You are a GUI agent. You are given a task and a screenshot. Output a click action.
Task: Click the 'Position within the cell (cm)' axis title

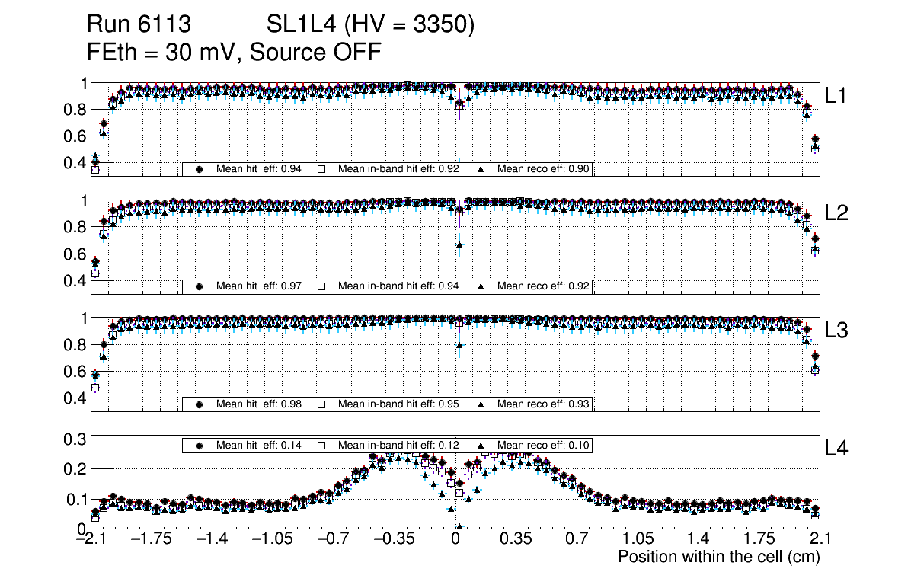pos(718,557)
